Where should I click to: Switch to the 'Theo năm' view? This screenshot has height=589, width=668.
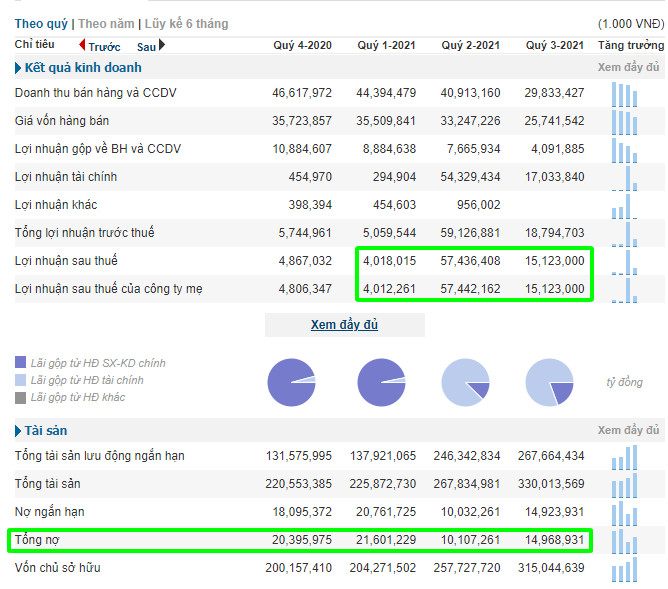[x=106, y=24]
